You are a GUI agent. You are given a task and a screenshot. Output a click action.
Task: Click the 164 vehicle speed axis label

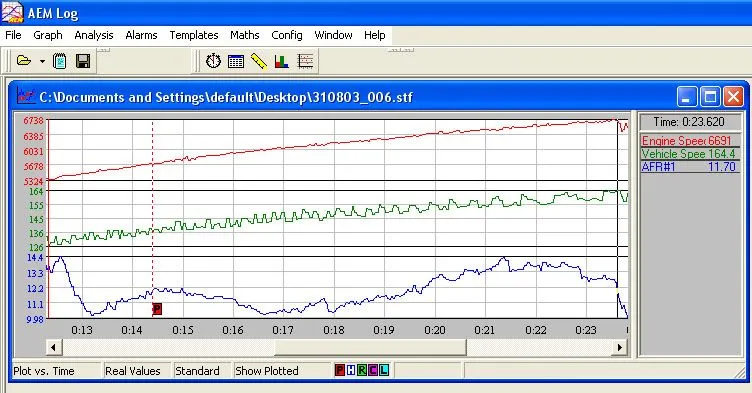pos(36,191)
